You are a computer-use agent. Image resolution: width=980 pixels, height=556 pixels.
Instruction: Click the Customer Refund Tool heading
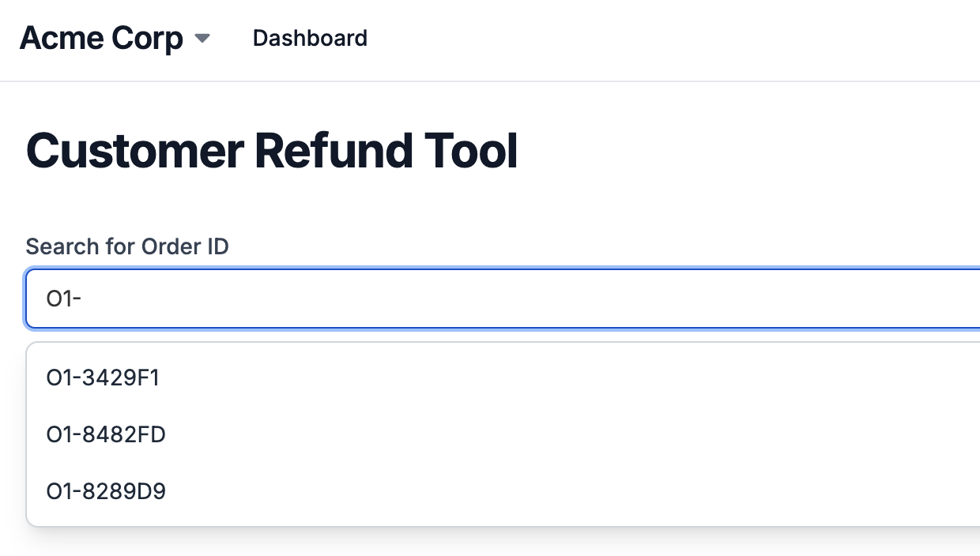(272, 151)
